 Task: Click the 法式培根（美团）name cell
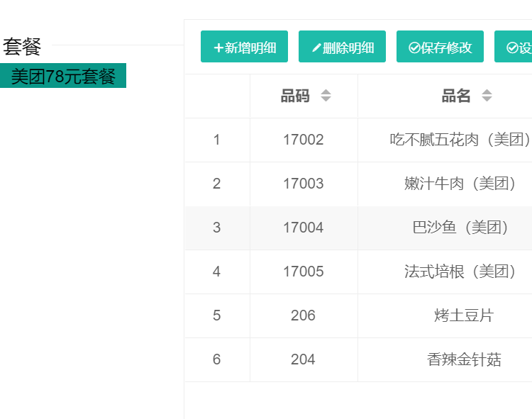pos(445,272)
